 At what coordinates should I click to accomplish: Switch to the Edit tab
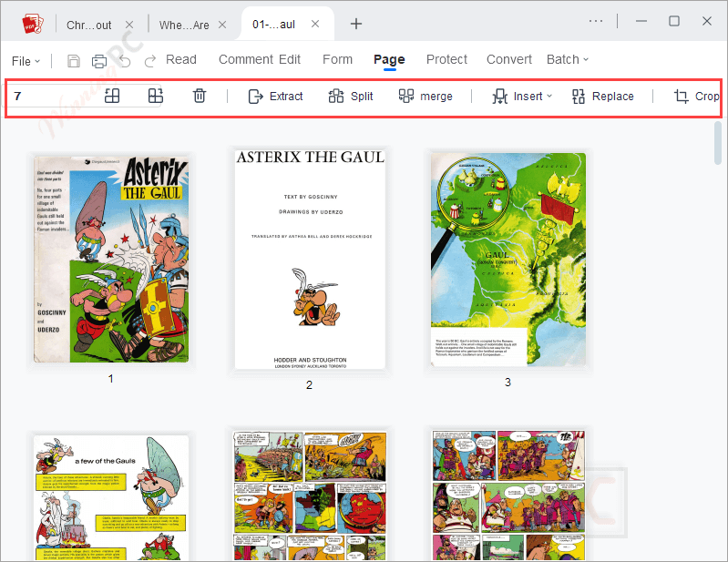(x=290, y=59)
